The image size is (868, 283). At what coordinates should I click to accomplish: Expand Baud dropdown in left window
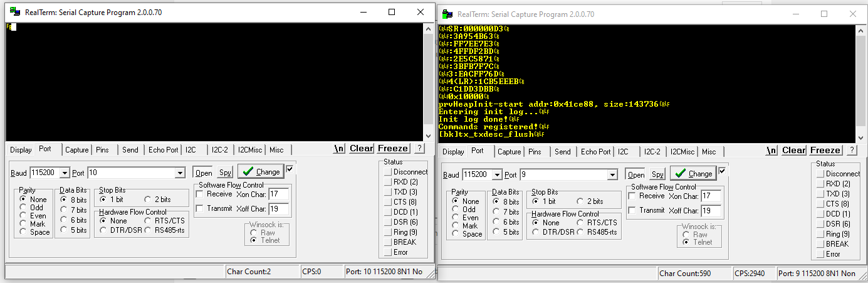65,173
